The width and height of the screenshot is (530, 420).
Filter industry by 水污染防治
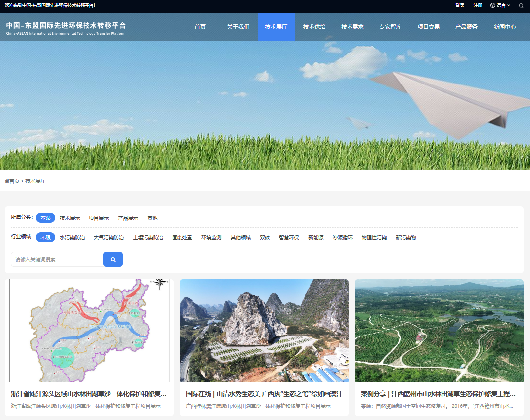[x=72, y=238]
